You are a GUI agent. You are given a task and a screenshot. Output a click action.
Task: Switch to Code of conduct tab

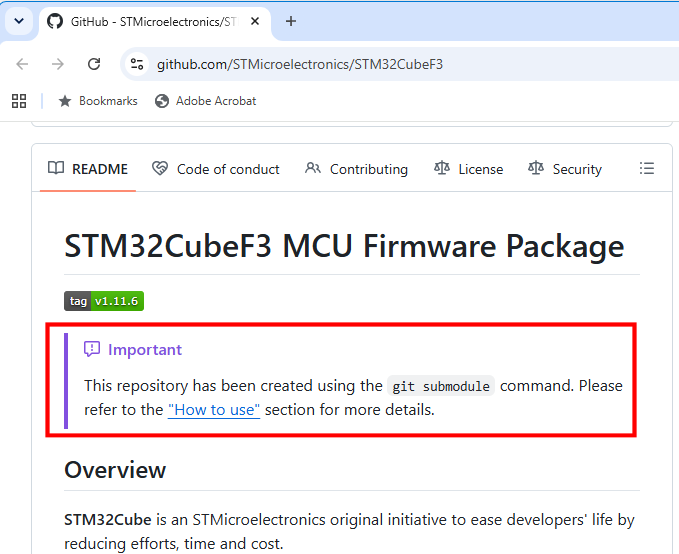[216, 169]
